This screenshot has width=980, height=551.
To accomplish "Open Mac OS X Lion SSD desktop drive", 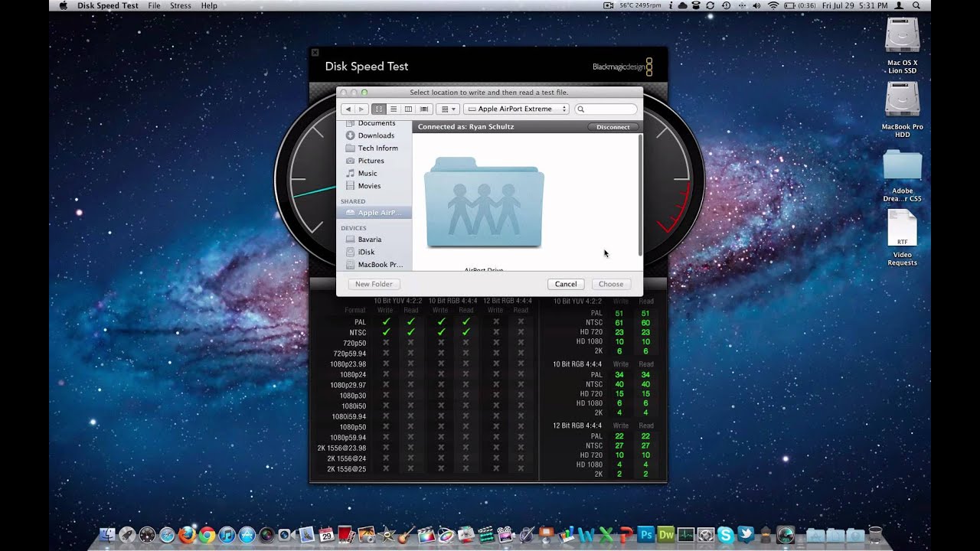I will tap(902, 45).
